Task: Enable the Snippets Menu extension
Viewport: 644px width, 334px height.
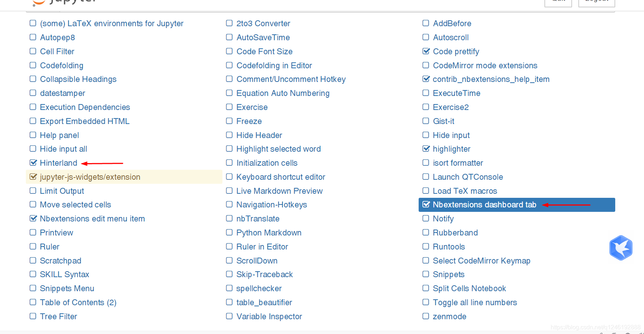Action: pos(32,288)
